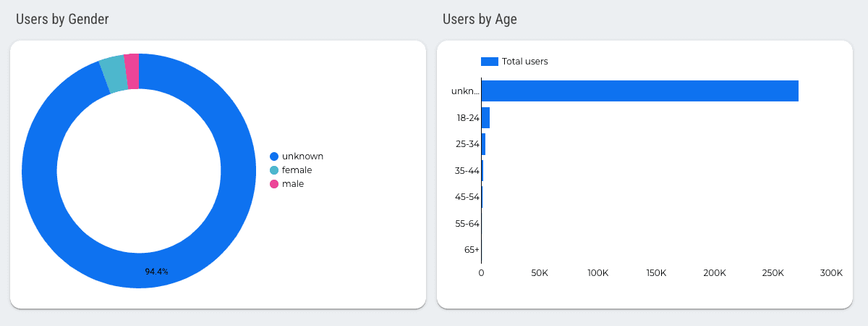
Task: Click the 'Total users' legend text
Action: click(524, 62)
